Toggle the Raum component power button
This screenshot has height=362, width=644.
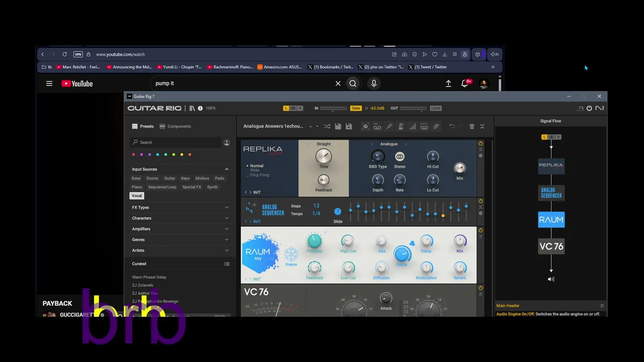pyautogui.click(x=480, y=230)
